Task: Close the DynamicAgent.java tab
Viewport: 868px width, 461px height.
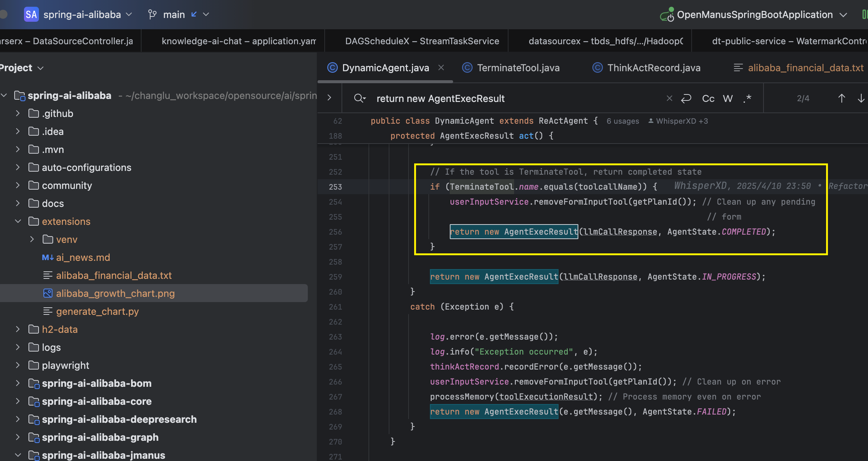Action: tap(441, 67)
